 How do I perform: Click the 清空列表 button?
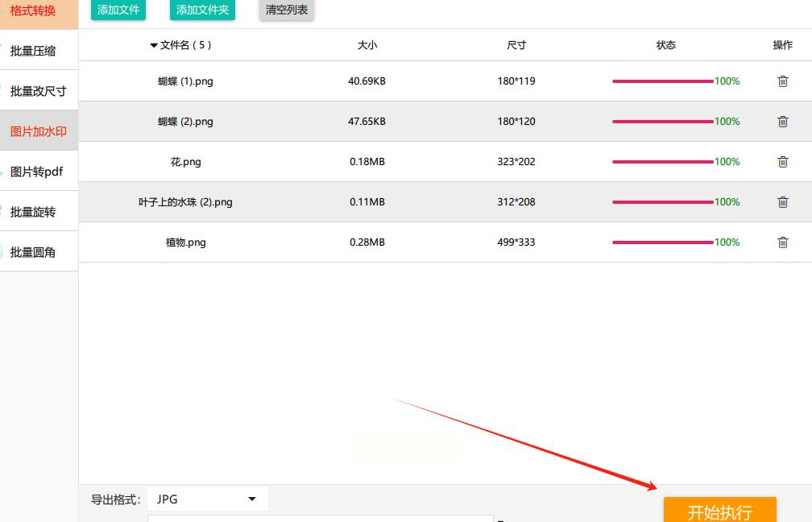click(287, 10)
